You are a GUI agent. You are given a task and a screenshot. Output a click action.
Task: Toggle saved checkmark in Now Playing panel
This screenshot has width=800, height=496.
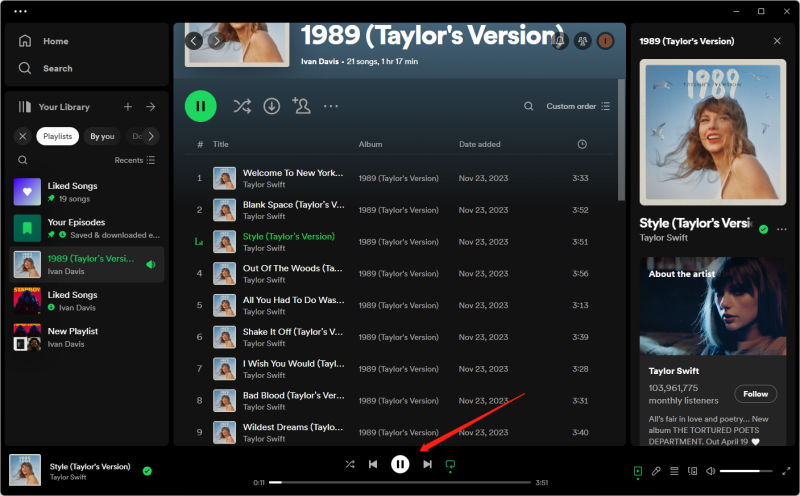763,230
